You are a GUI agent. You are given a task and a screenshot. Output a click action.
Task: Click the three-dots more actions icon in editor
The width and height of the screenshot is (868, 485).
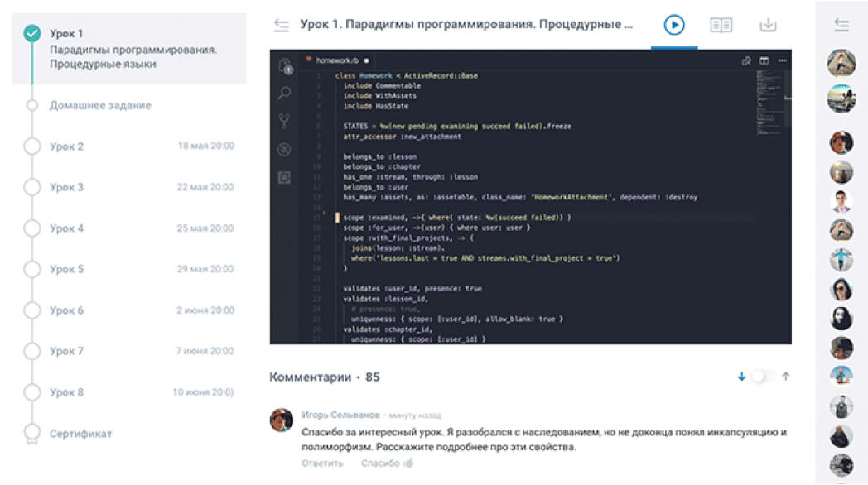tap(782, 61)
